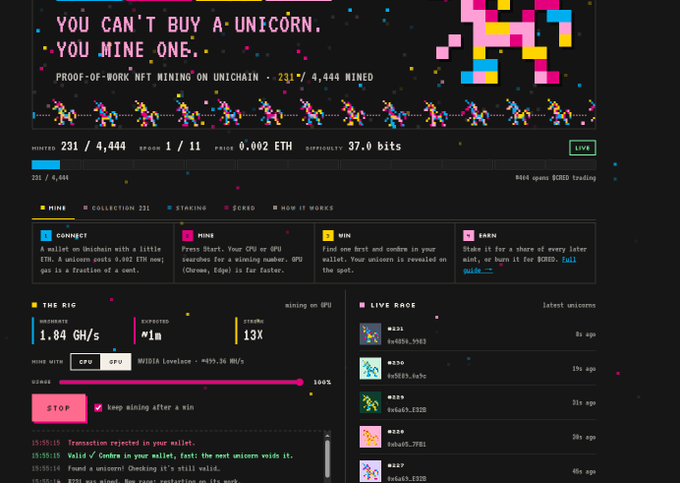680x483 pixels.
Task: Open unicorn #229 thumbnail in Live Race
Action: pyautogui.click(x=370, y=403)
